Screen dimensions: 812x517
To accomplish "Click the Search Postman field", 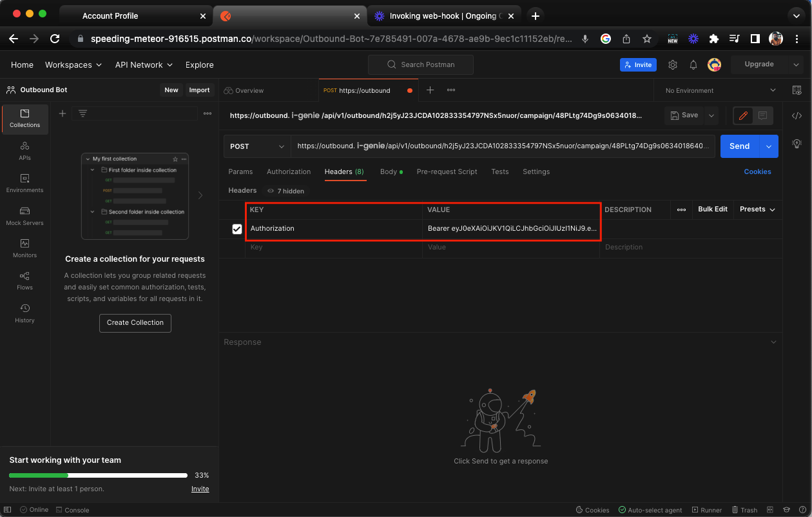I will pos(421,64).
